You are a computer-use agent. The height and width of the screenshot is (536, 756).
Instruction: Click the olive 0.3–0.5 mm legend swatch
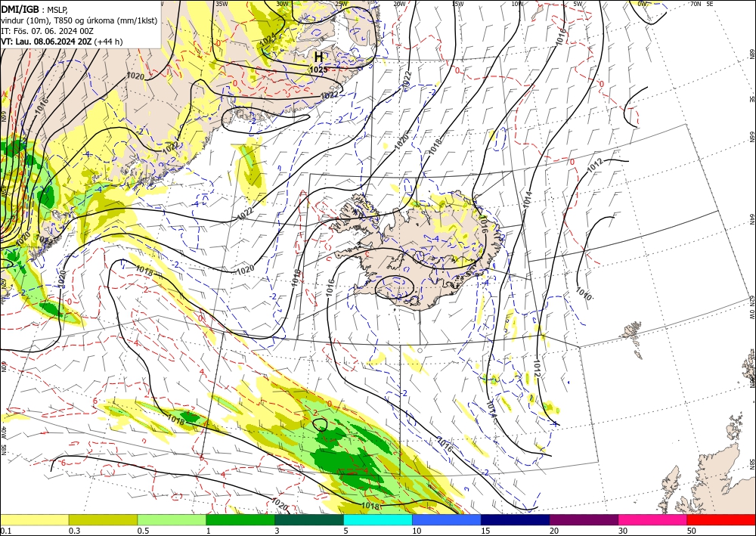pos(103,519)
